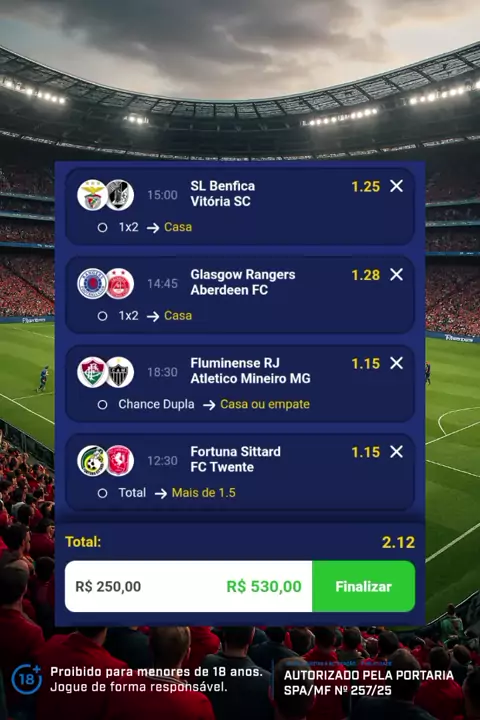Click the Fortuna Sittard club crest

92,461
